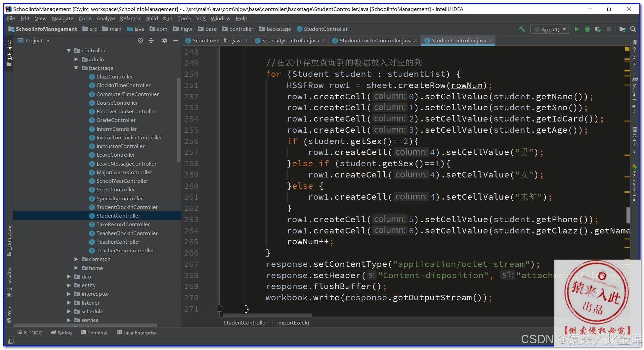Expand the home folder
Viewport: 644px width, 350px height.
(76, 268)
